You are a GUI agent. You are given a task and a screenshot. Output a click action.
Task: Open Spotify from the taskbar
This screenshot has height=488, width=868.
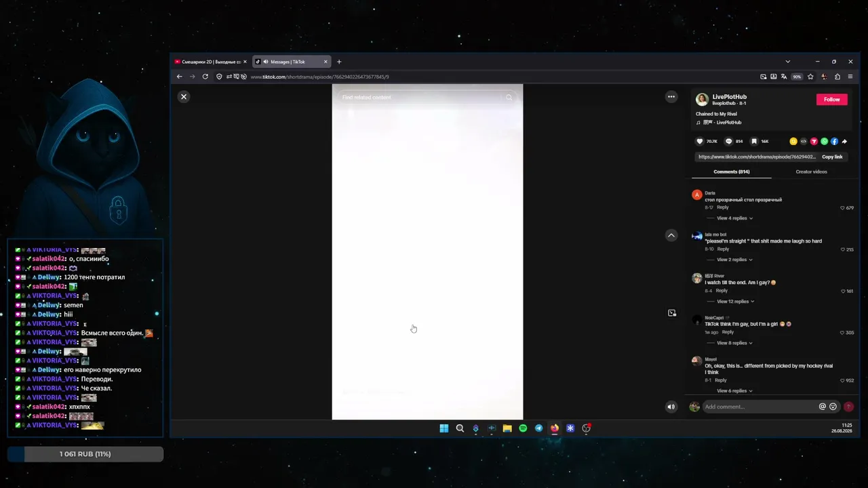click(x=523, y=428)
